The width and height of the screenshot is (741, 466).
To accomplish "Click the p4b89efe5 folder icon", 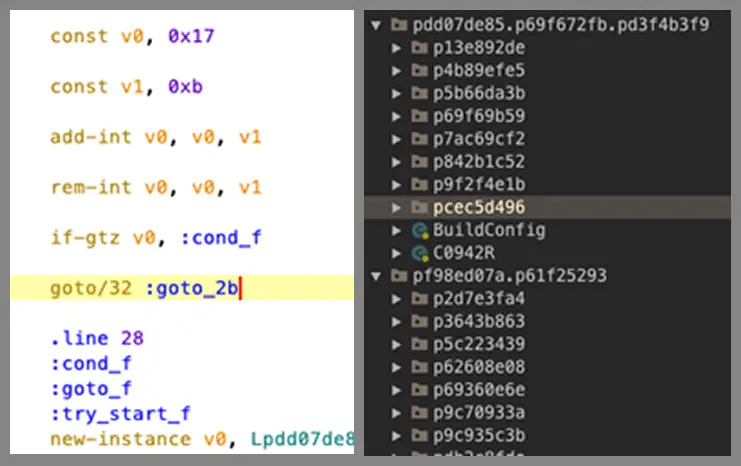I will [x=419, y=70].
